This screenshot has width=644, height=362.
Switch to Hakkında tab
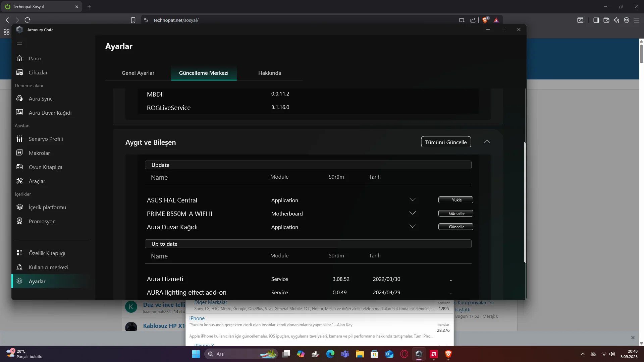pos(269,73)
